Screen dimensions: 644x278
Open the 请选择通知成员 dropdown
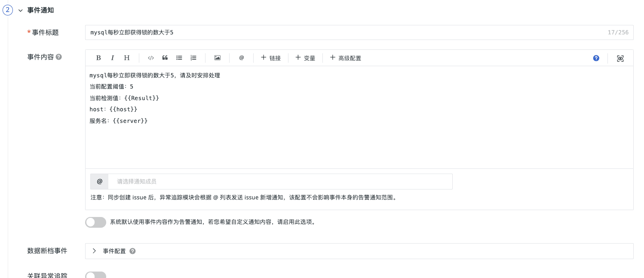coord(279,182)
